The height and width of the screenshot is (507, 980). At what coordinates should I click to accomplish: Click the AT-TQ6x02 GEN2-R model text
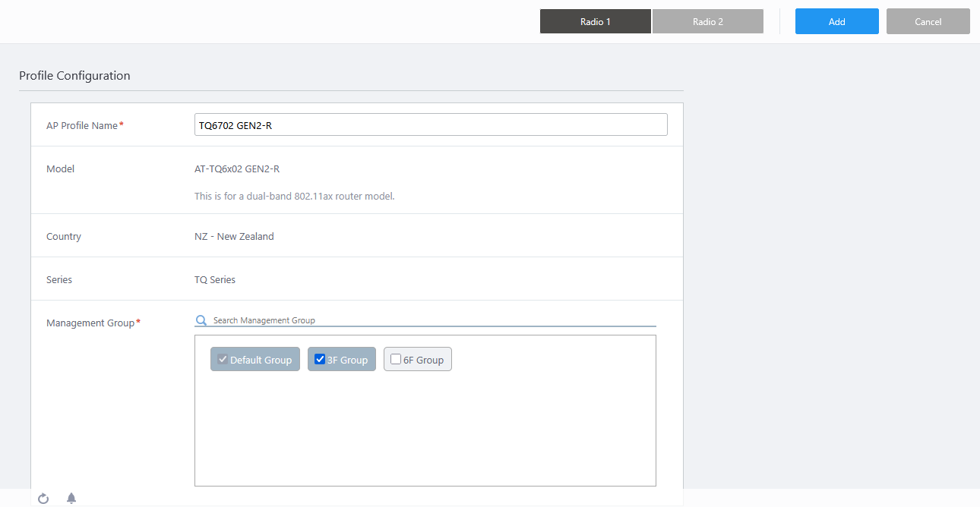(237, 168)
